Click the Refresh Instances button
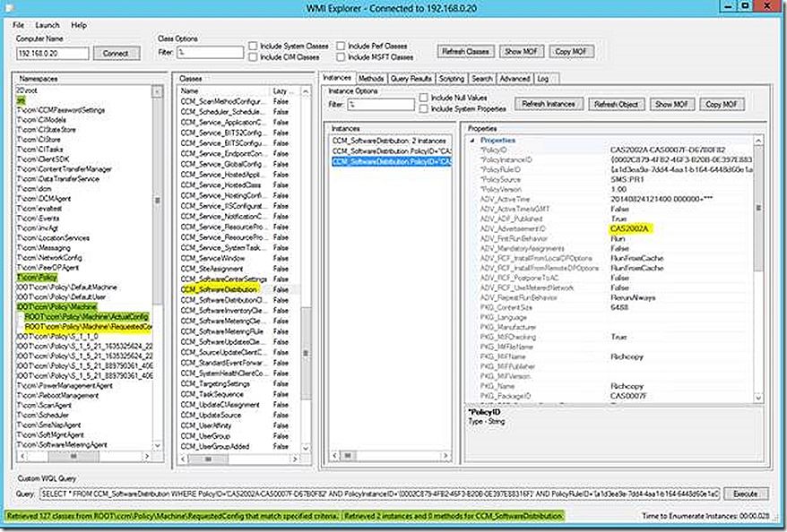The height and width of the screenshot is (532, 787). coord(549,104)
